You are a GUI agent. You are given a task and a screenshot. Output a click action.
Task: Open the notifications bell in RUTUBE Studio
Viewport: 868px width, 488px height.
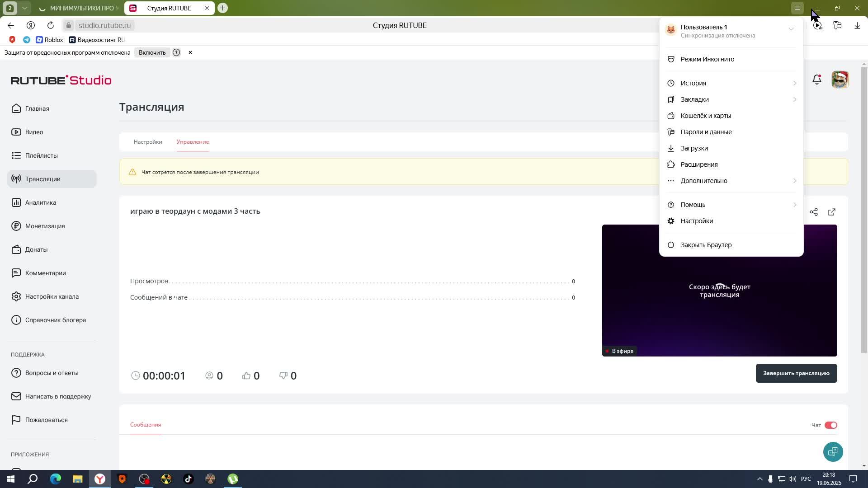(816, 80)
